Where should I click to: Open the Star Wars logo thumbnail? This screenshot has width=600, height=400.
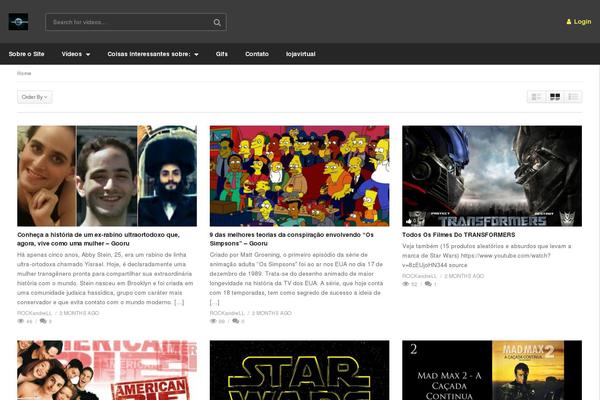click(299, 370)
